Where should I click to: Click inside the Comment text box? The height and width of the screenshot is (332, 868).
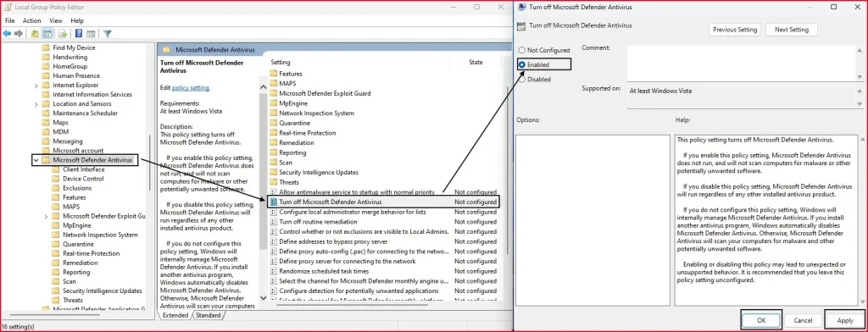coord(741,63)
